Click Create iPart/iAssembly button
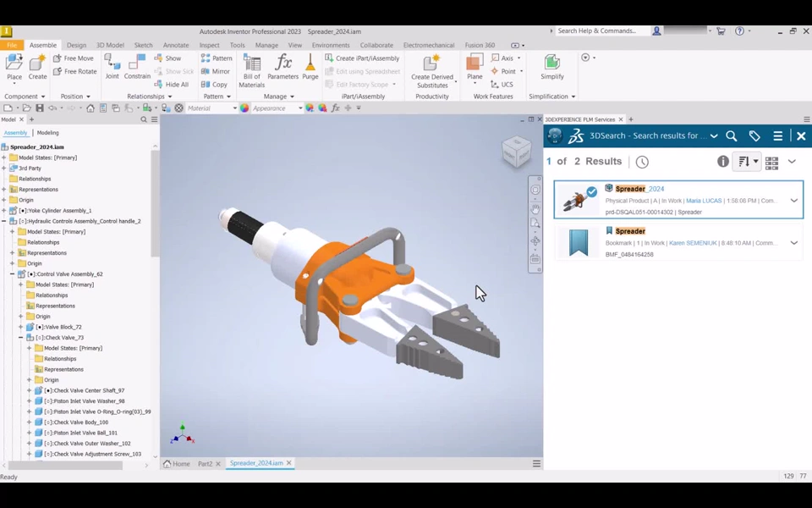The image size is (812, 508). pyautogui.click(x=363, y=58)
